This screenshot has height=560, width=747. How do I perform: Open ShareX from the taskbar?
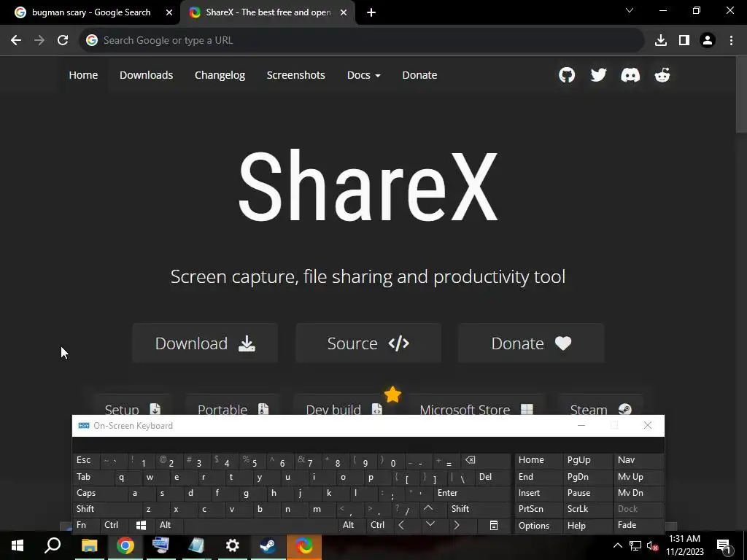[304, 545]
